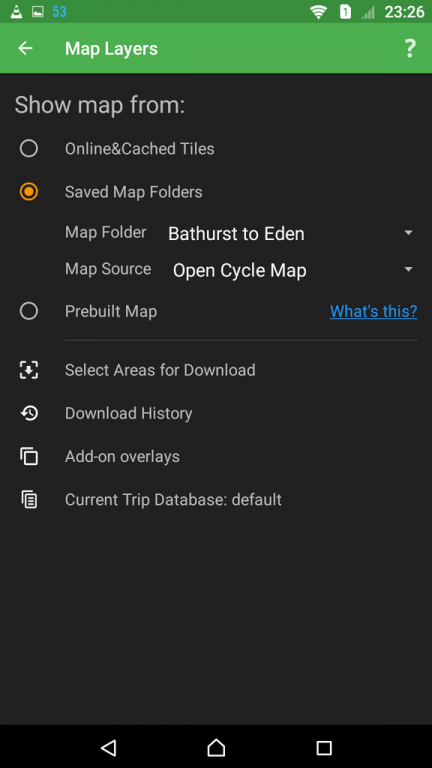This screenshot has width=432, height=768.
Task: Tap the Current Trip Database icon
Action: point(29,500)
